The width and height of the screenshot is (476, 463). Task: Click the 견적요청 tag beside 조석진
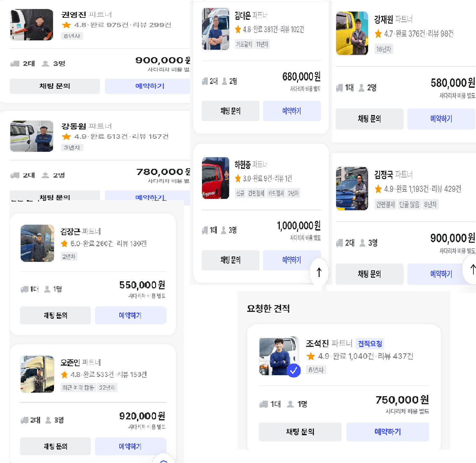(370, 344)
